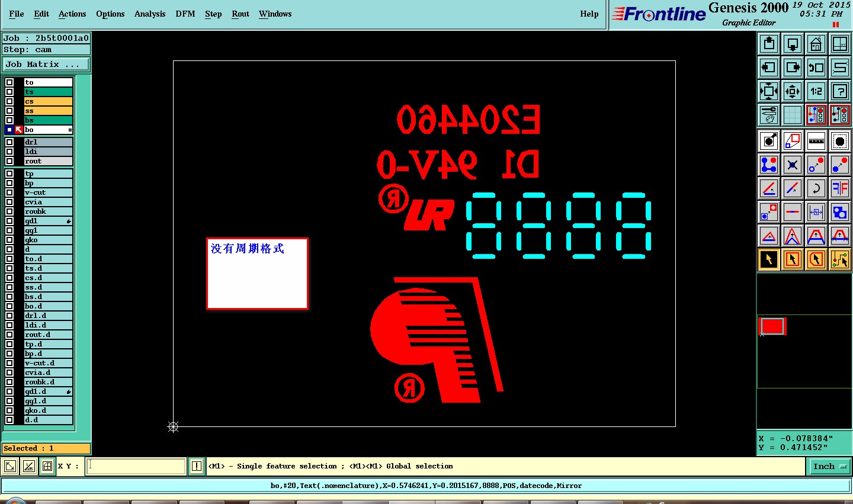
Task: Click the overlapping blue circles icon
Action: tap(840, 212)
